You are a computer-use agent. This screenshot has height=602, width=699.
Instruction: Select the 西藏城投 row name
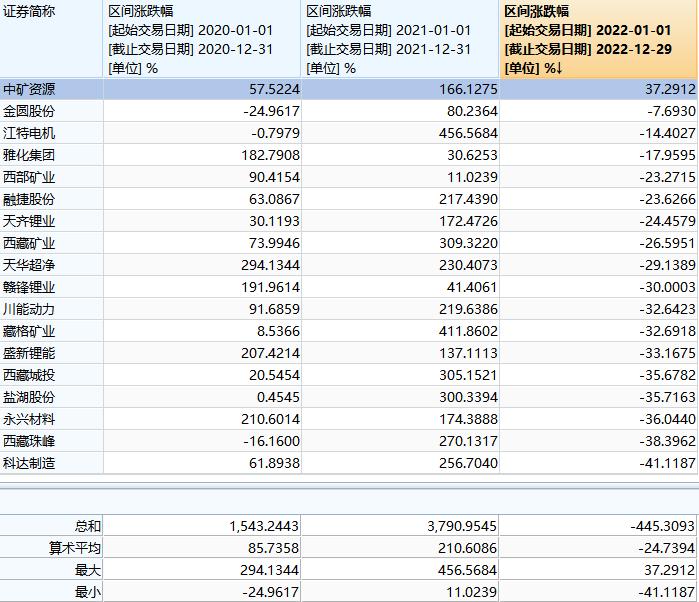[x=29, y=375]
